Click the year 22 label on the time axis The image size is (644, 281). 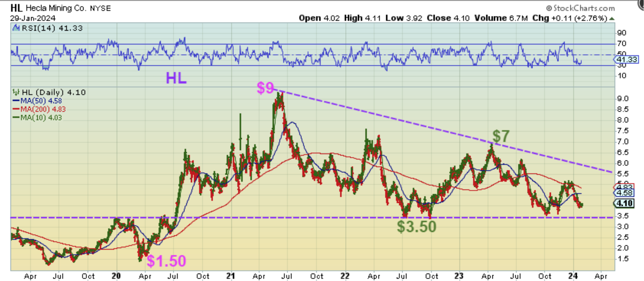[345, 276]
